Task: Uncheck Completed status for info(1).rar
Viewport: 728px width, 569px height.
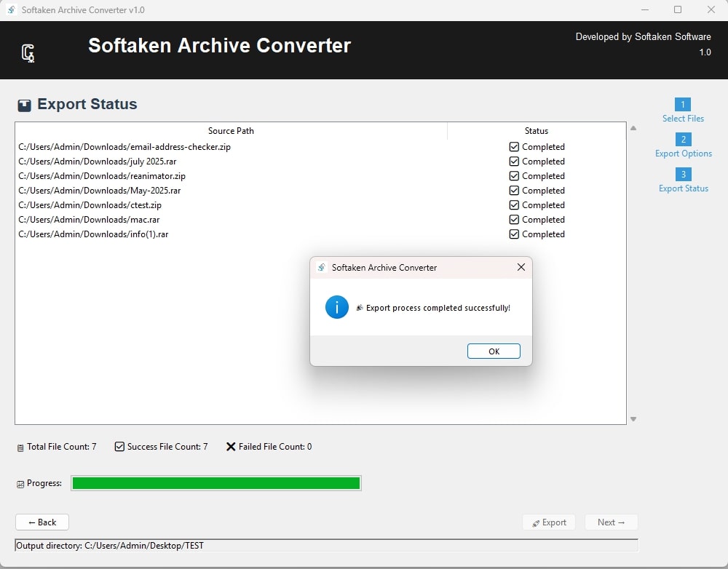Action: pyautogui.click(x=514, y=234)
